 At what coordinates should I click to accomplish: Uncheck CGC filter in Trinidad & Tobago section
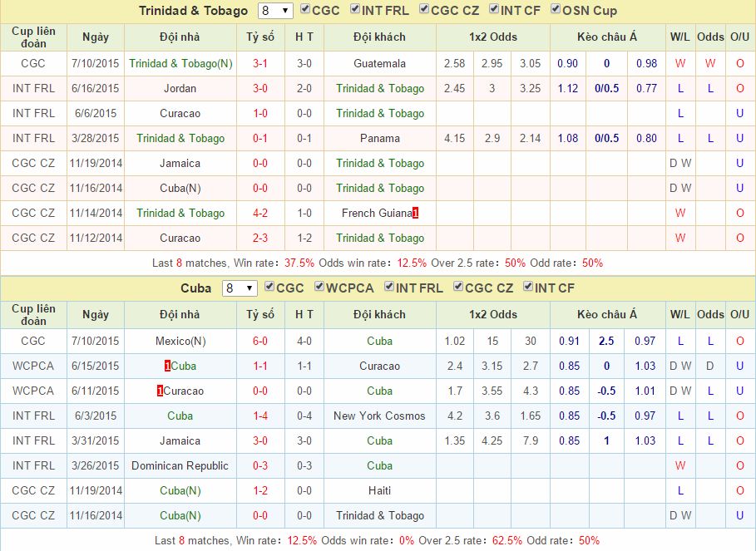[x=305, y=8]
